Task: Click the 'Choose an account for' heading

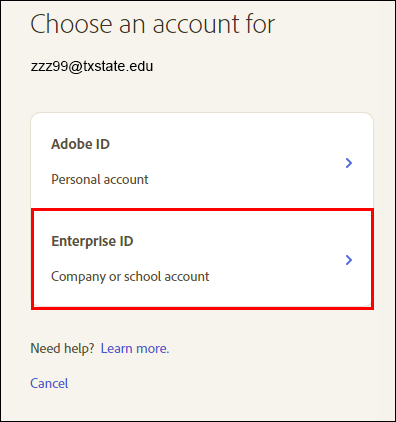Action: coord(153,24)
